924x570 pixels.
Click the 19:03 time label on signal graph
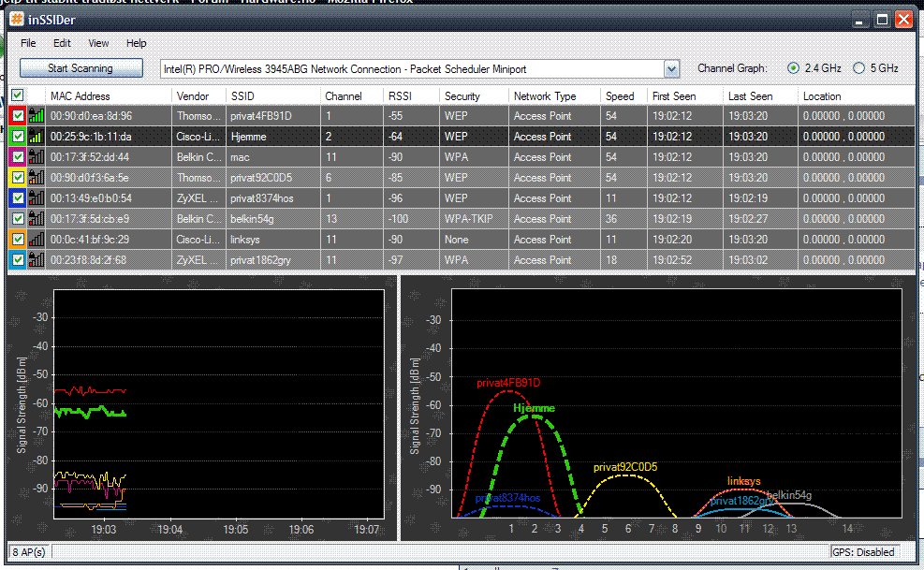pyautogui.click(x=104, y=530)
